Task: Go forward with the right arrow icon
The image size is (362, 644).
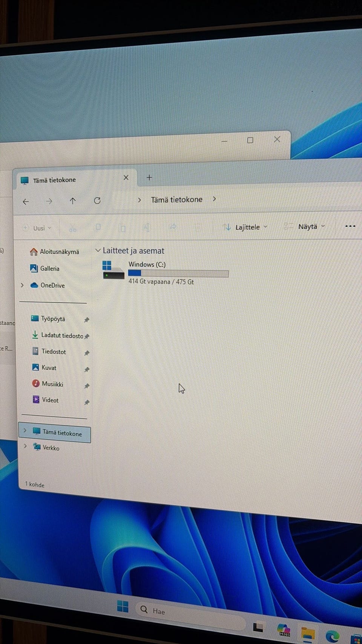Action: tap(49, 201)
